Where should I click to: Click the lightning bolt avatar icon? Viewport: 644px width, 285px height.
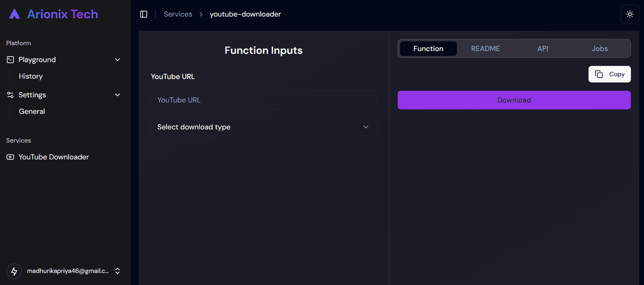tap(14, 271)
